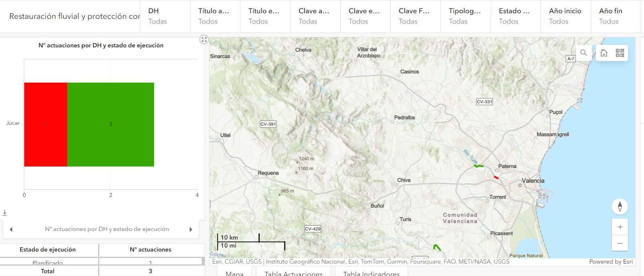644x276 pixels.
Task: Zoom in on the map
Action: (620, 227)
